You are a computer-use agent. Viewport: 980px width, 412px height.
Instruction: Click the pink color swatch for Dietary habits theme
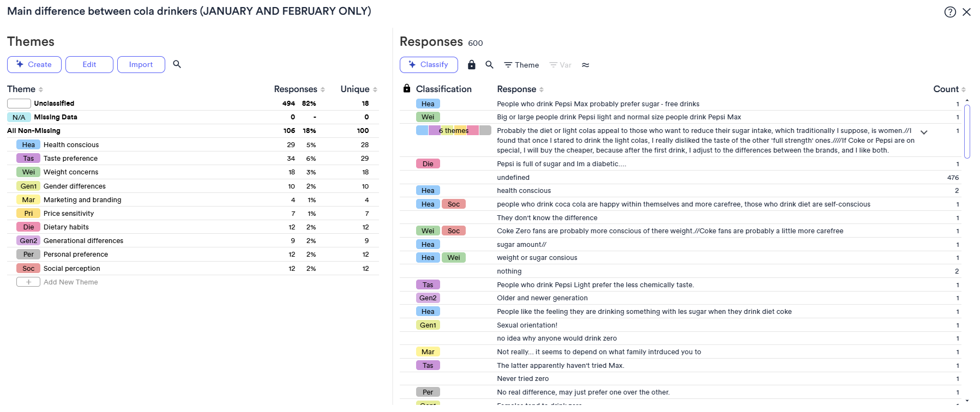28,227
